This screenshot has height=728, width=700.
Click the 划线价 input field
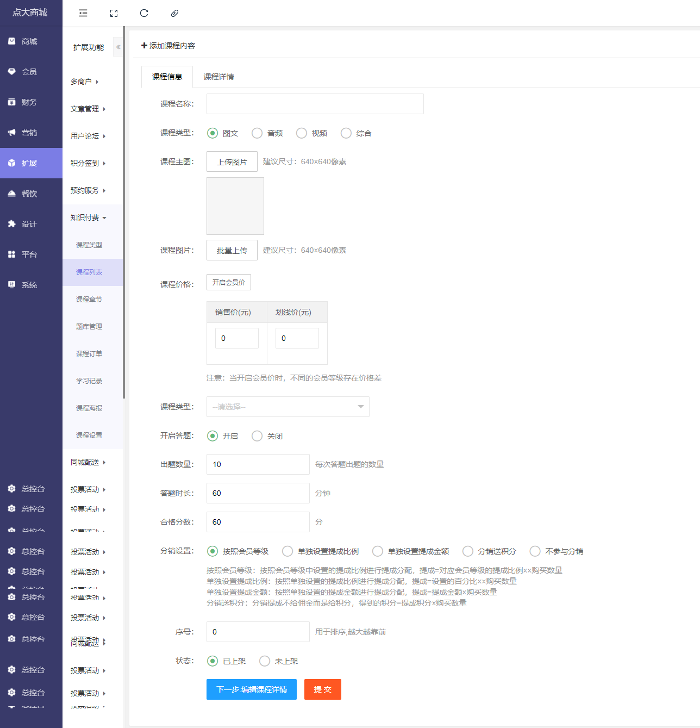click(297, 338)
